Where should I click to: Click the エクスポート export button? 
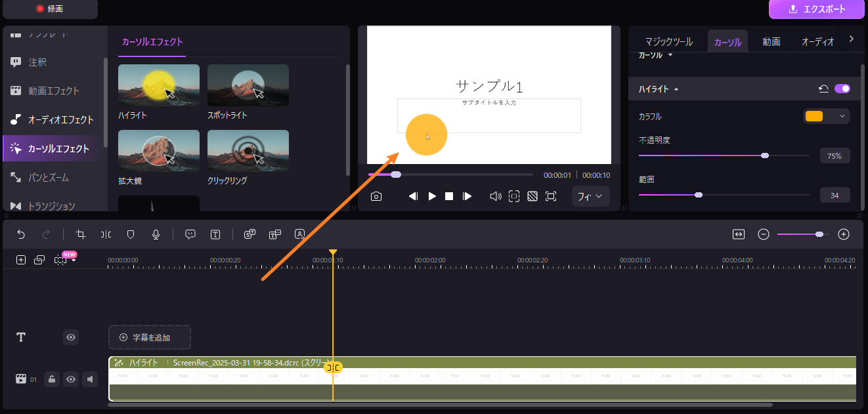(x=817, y=9)
